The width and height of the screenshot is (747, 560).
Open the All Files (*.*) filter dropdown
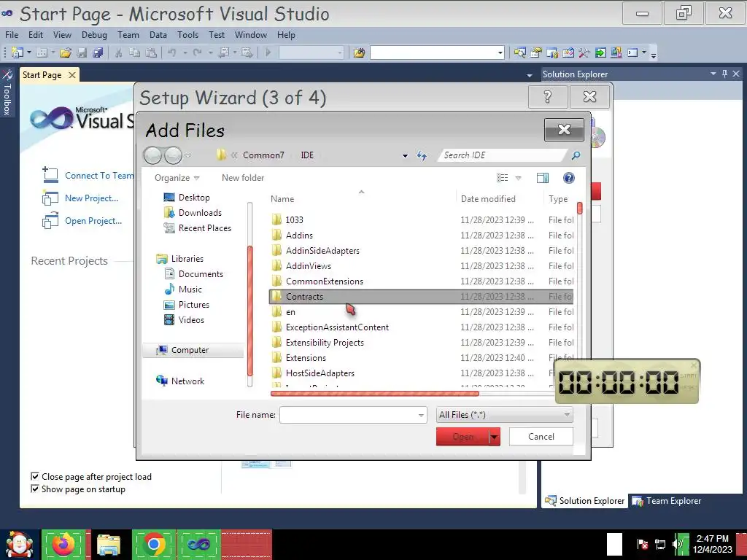[566, 415]
